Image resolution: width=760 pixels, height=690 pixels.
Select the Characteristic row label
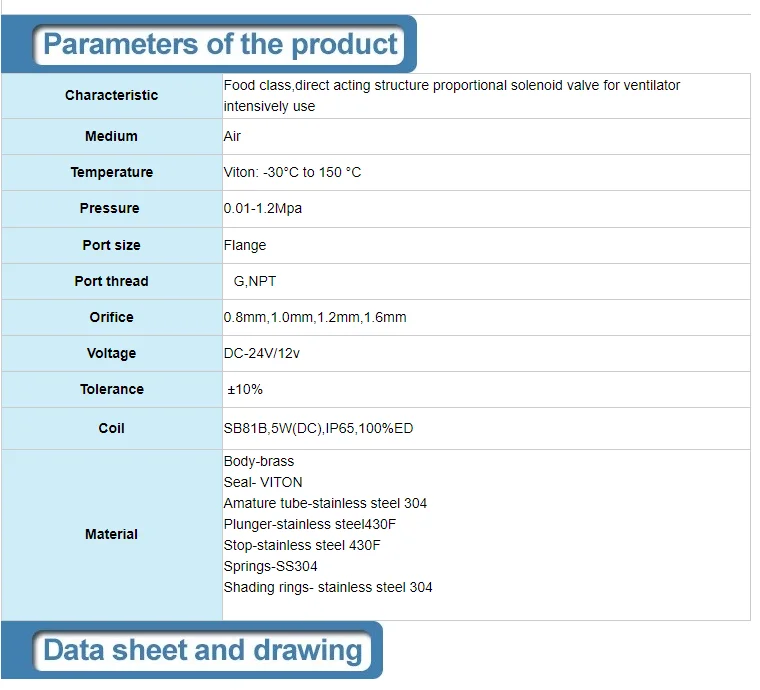(x=111, y=96)
